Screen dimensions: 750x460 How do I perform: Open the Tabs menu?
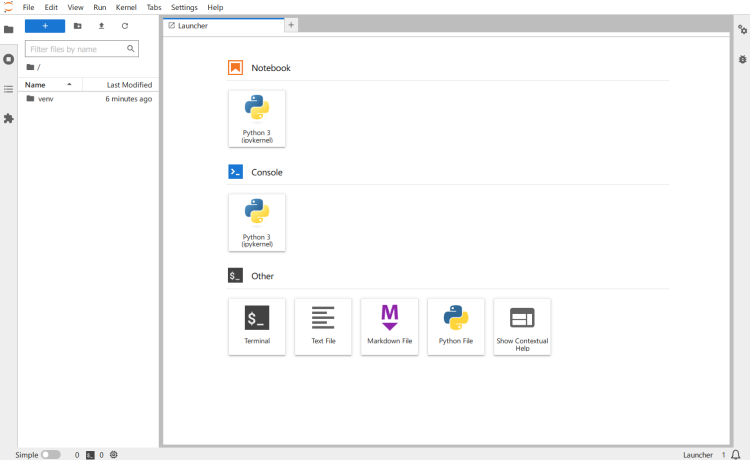(x=154, y=7)
